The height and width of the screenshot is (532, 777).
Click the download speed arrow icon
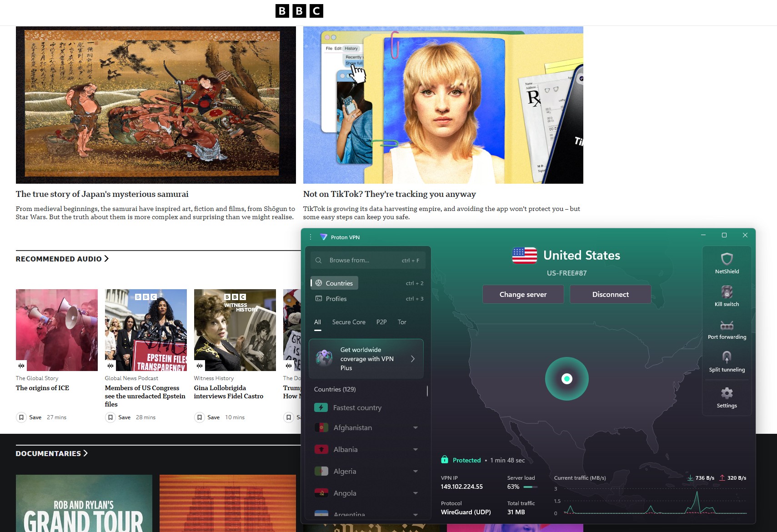690,478
